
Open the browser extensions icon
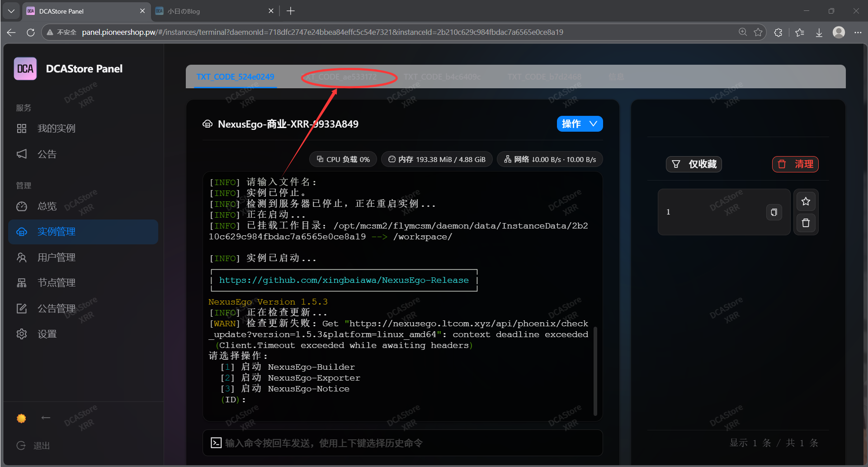tap(778, 32)
